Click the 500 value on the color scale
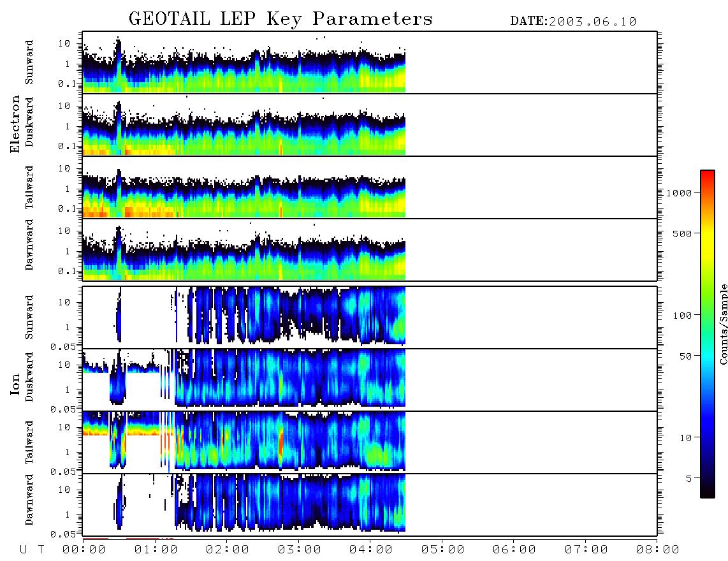Image resolution: width=728 pixels, height=561 pixels. click(683, 234)
